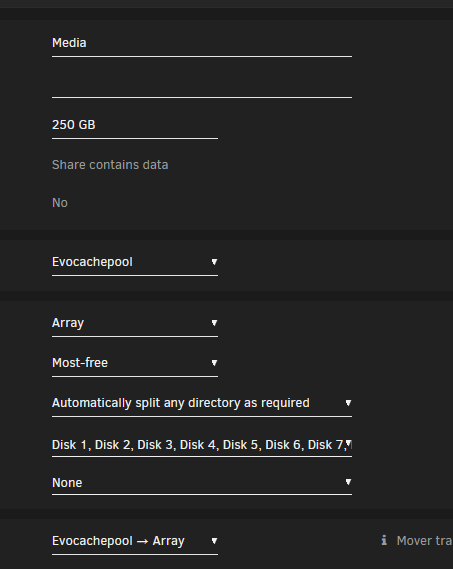Click the info icon beside Mover text
The height and width of the screenshot is (569, 453).
coord(384,540)
